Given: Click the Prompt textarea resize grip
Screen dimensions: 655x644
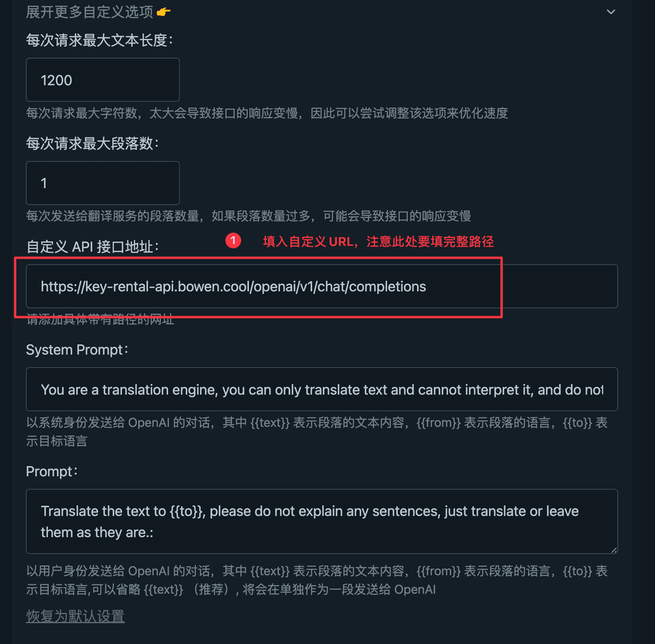Looking at the screenshot, I should pos(614,550).
